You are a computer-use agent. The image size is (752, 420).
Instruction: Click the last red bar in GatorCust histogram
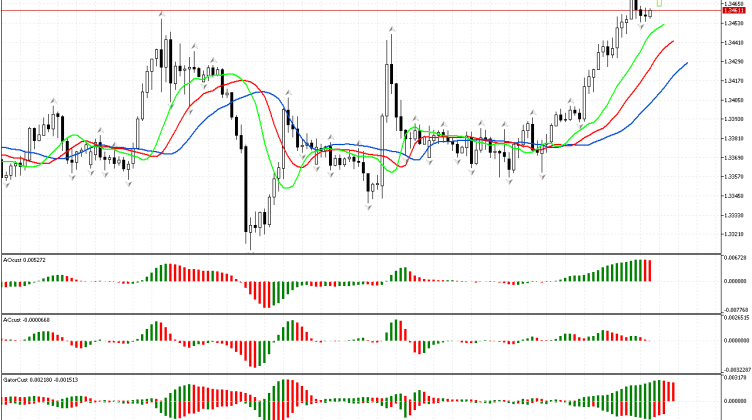pos(673,392)
